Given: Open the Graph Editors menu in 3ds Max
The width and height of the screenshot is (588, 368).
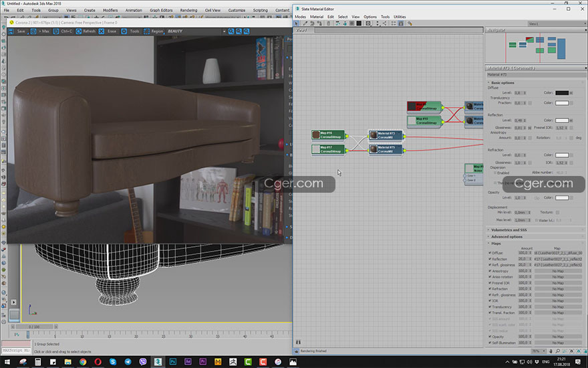Looking at the screenshot, I should click(x=161, y=10).
